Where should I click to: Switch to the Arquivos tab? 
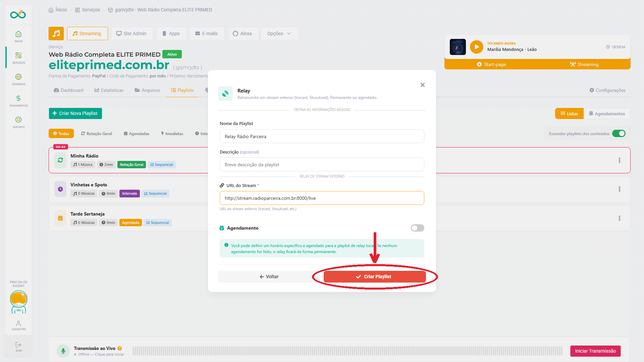tap(147, 90)
